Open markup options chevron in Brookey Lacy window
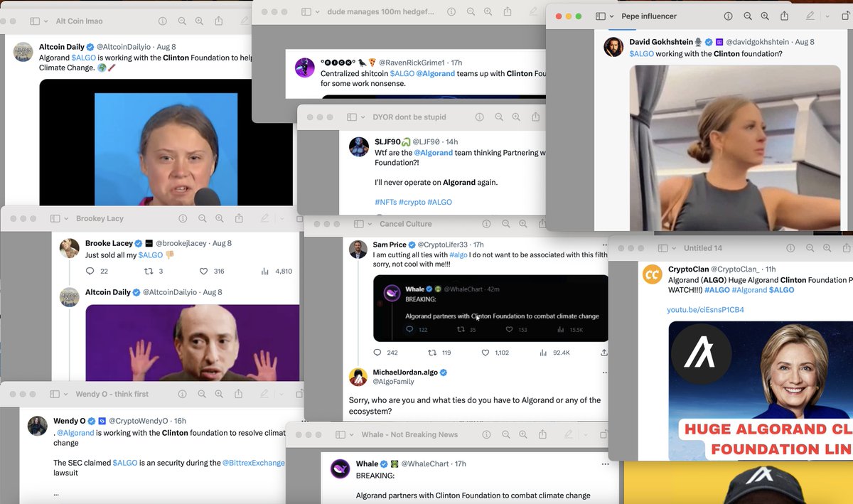The width and height of the screenshot is (853, 504). 282,218
